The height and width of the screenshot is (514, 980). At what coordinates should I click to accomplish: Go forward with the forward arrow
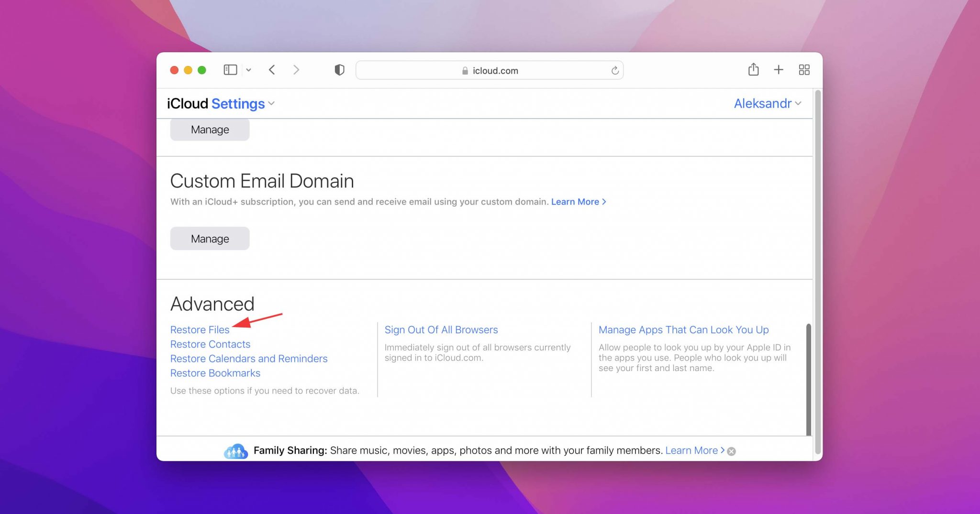pos(296,70)
